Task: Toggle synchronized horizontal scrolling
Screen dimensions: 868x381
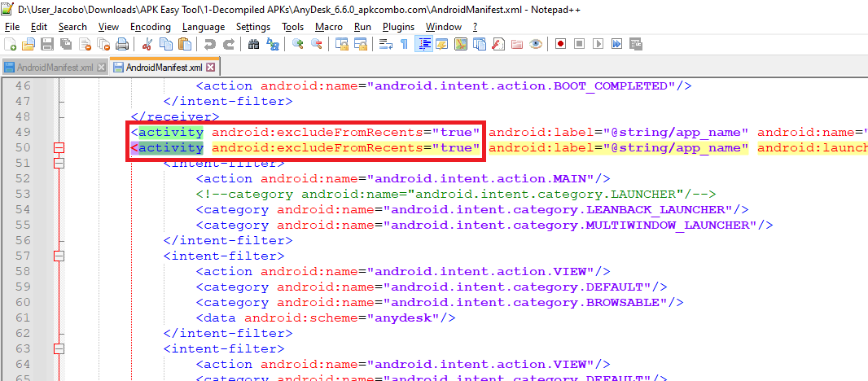Action: point(361,44)
